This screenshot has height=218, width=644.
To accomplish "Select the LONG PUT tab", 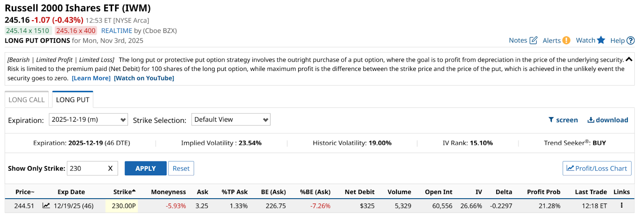I will [73, 100].
